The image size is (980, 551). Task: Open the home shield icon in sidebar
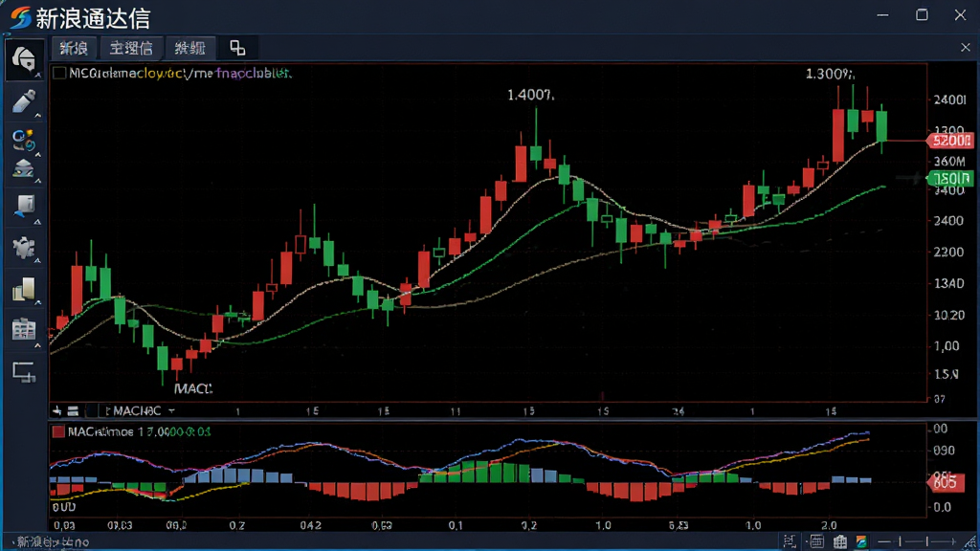click(23, 58)
